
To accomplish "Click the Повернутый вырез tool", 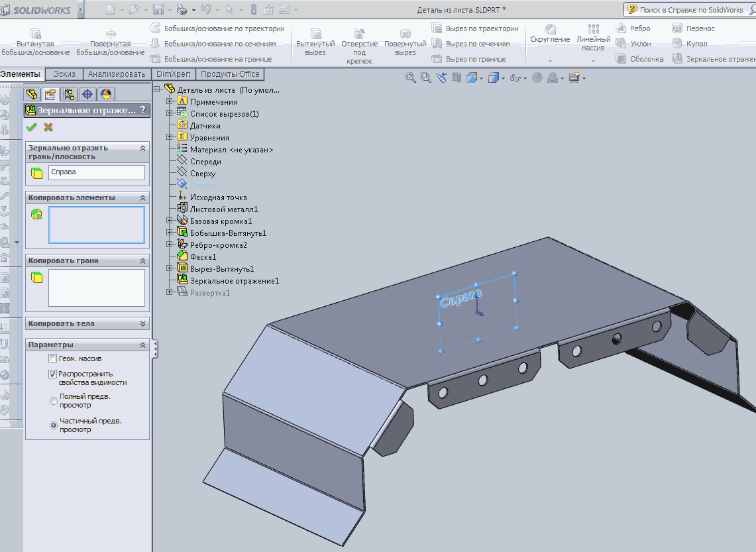I will [405, 42].
